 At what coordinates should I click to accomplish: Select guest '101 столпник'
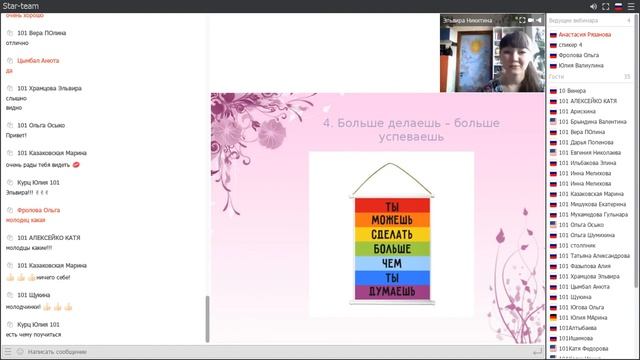[577, 245]
